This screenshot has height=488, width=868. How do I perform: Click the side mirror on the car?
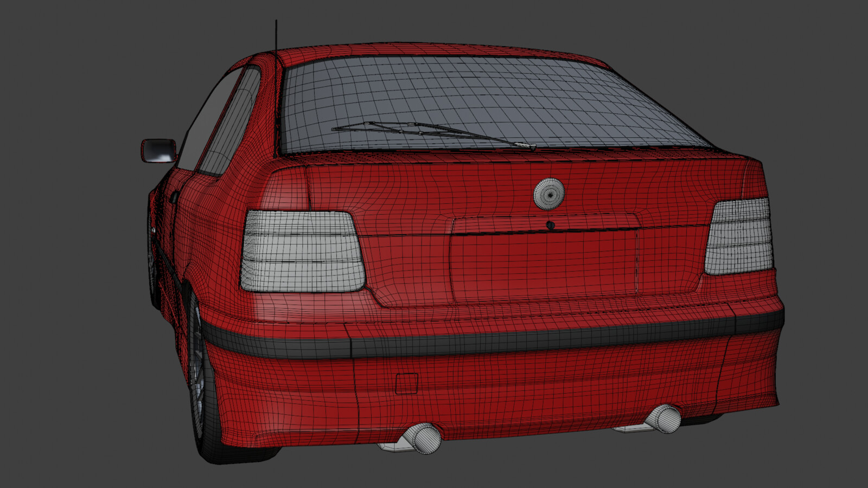point(159,151)
